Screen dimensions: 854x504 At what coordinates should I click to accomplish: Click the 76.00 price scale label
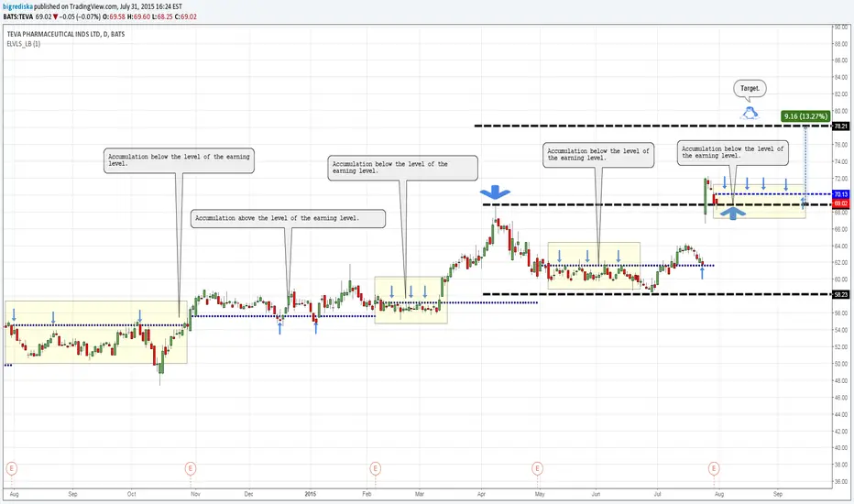(840, 145)
